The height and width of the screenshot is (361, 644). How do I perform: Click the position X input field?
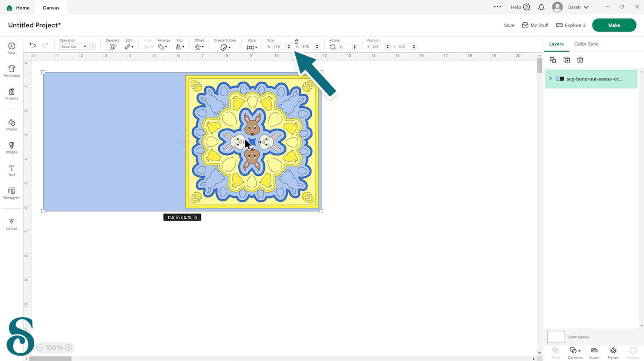pyautogui.click(x=379, y=47)
